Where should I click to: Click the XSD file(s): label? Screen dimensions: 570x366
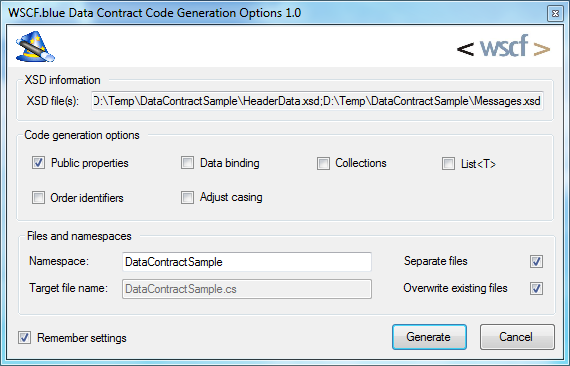click(x=53, y=101)
